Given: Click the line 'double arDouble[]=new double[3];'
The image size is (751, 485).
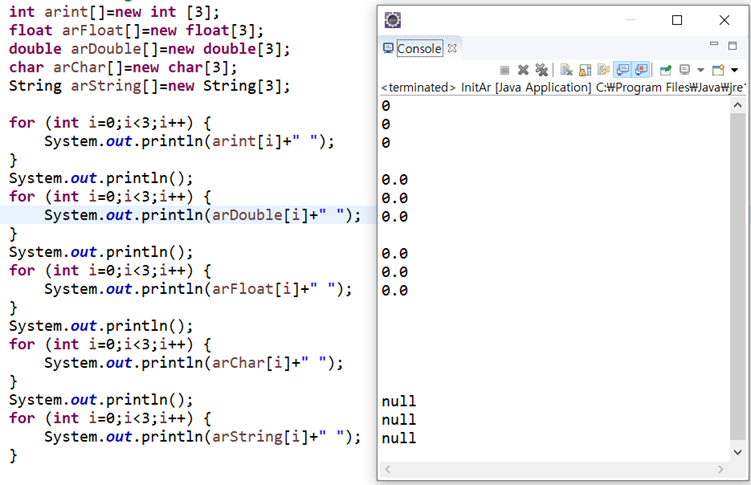Looking at the screenshot, I should click(149, 49).
